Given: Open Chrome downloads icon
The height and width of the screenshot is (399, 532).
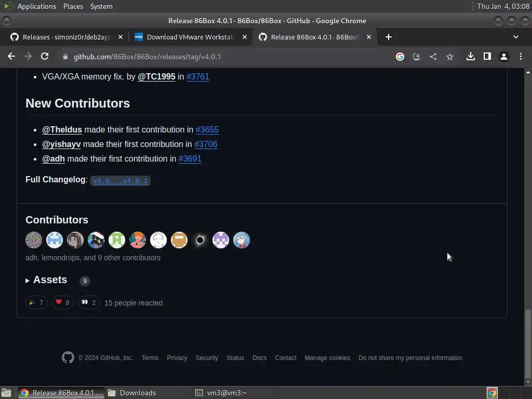Looking at the screenshot, I should point(471,56).
